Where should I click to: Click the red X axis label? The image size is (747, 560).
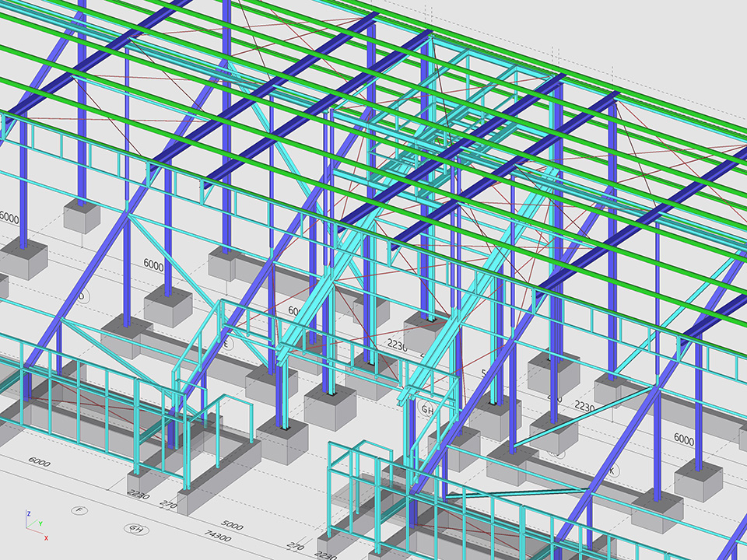[46, 537]
